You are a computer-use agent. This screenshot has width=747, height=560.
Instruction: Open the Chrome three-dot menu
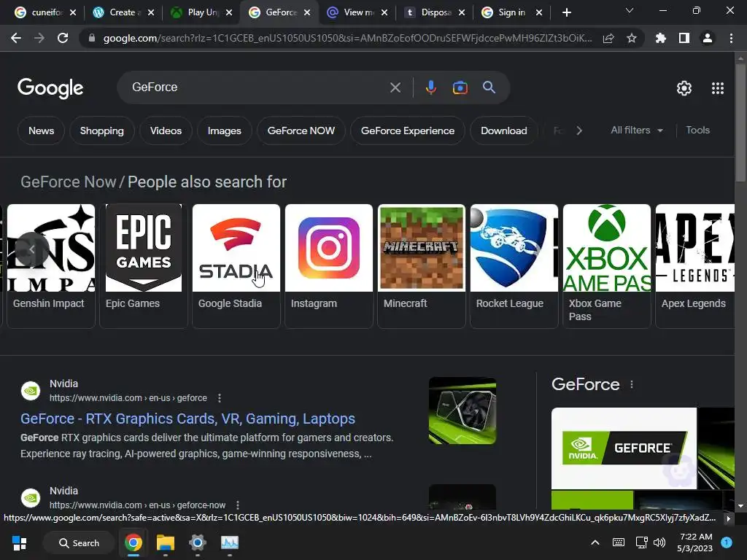pyautogui.click(x=731, y=38)
